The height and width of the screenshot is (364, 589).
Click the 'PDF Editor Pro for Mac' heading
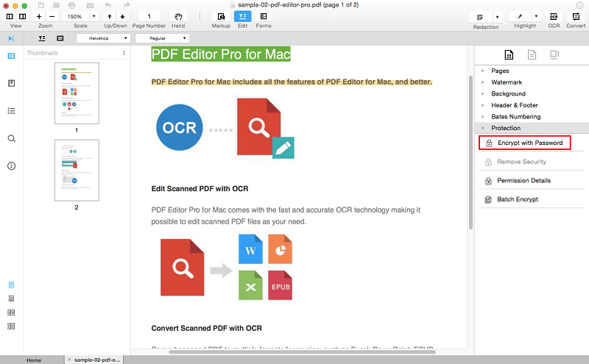[x=221, y=54]
